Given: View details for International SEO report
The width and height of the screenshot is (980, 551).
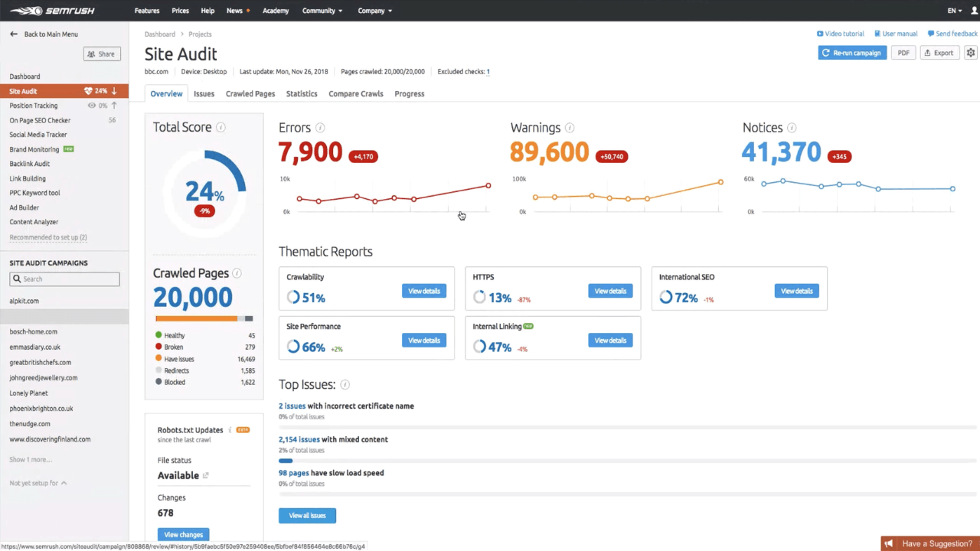Looking at the screenshot, I should click(x=796, y=291).
